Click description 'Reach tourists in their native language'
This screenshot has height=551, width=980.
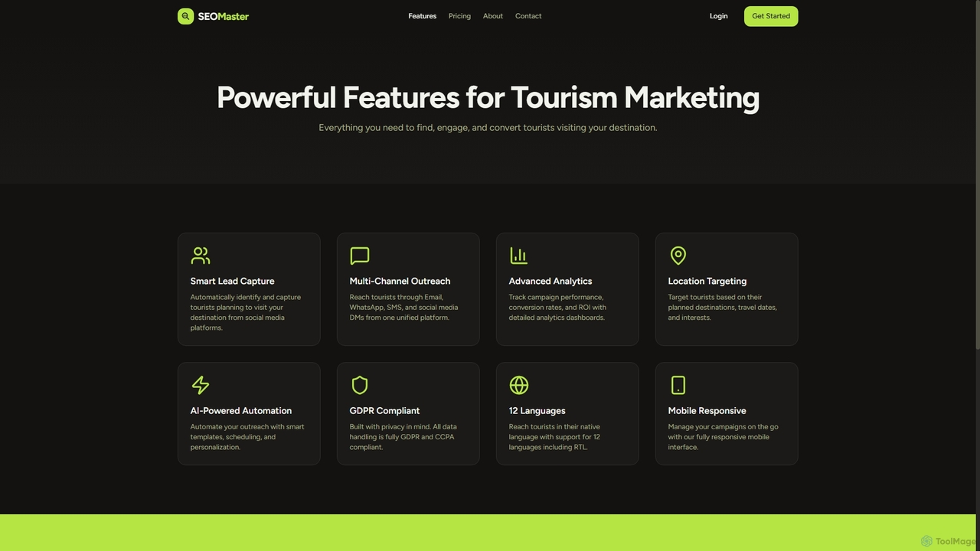[554, 437]
